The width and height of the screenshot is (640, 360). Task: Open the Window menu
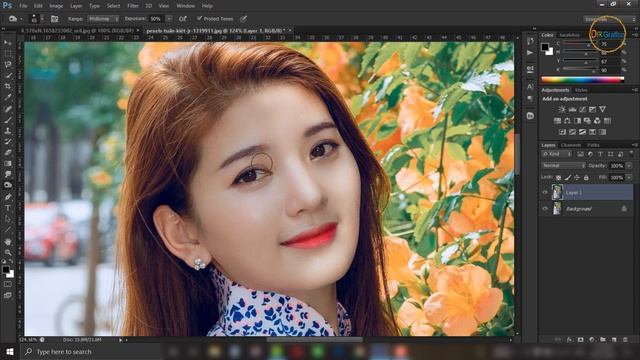click(186, 6)
